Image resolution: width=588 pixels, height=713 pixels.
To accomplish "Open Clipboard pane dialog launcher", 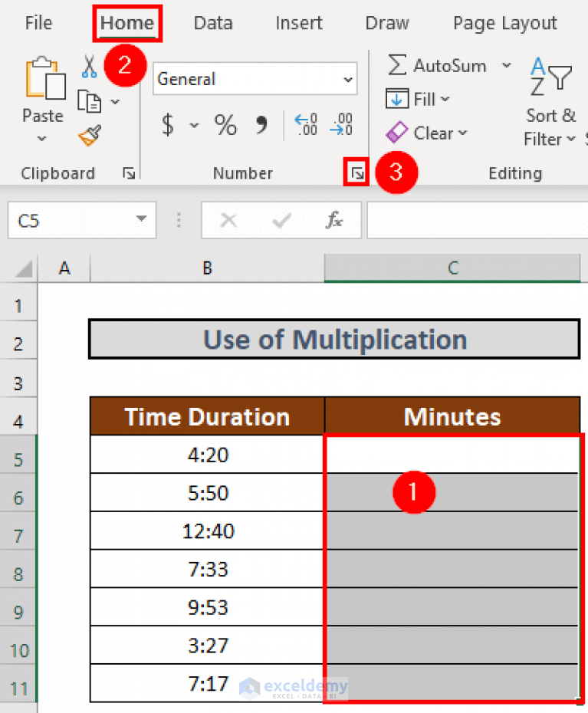I will tap(129, 173).
